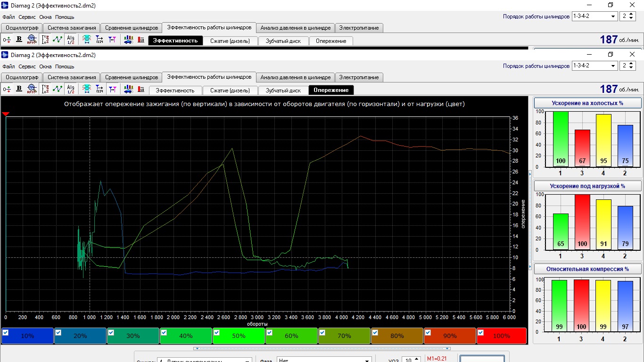Screen dimensions: 644x362
Task: Disable the 60% load curve checkbox
Action: click(269, 332)
